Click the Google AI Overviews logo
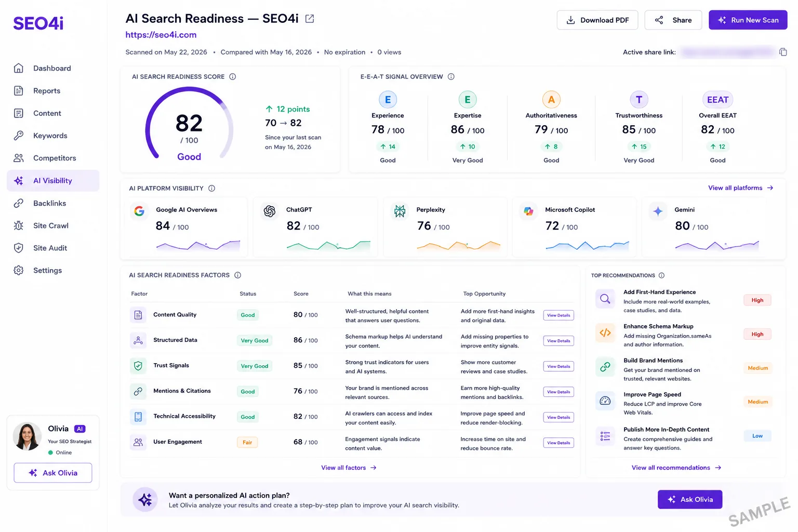The height and width of the screenshot is (532, 798). (139, 211)
